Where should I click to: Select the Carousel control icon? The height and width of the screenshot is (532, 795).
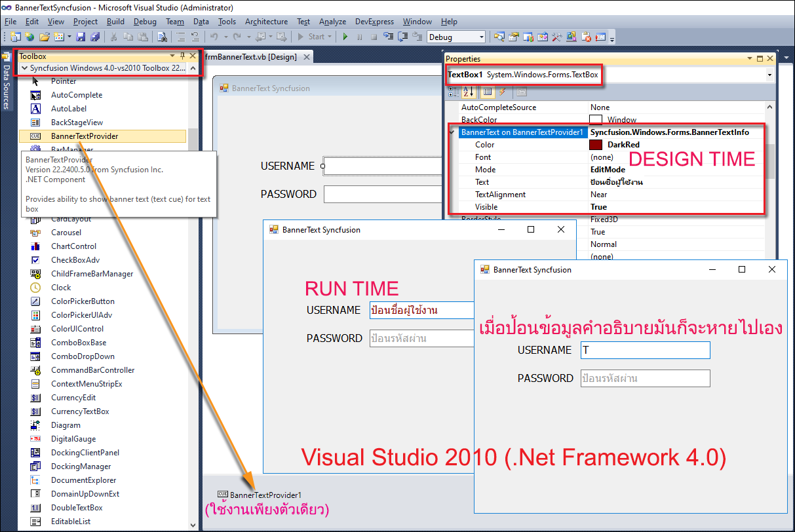[36, 233]
